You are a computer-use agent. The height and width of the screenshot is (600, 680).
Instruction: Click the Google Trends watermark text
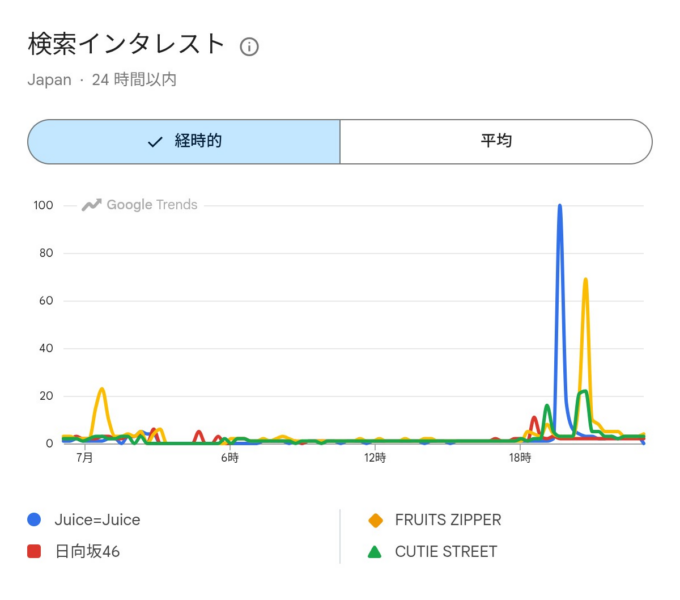[x=152, y=205]
